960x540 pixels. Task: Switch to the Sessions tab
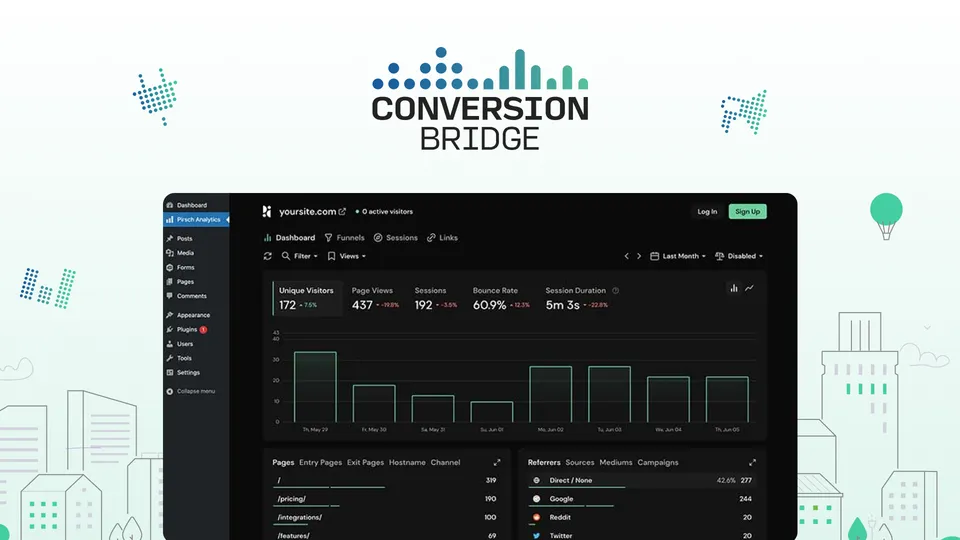[x=396, y=238]
